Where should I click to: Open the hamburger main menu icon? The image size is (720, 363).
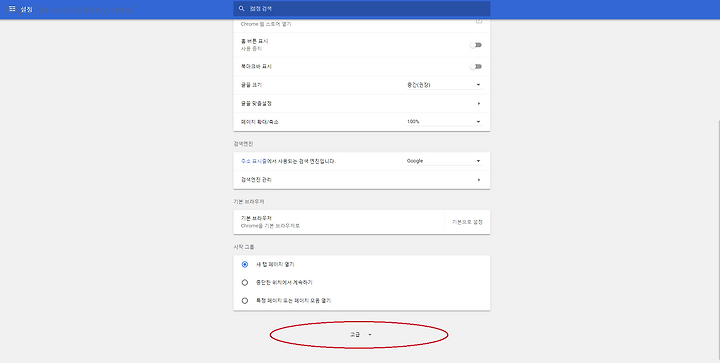(12, 9)
